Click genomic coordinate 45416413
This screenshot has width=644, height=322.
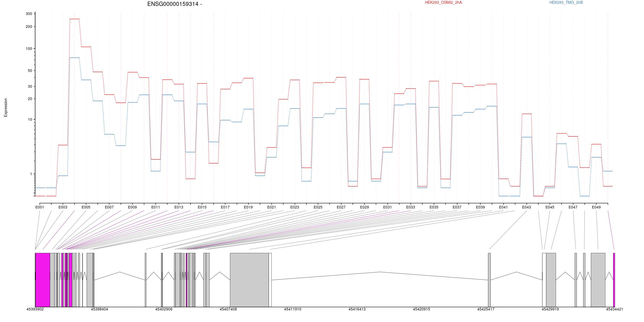(357, 309)
